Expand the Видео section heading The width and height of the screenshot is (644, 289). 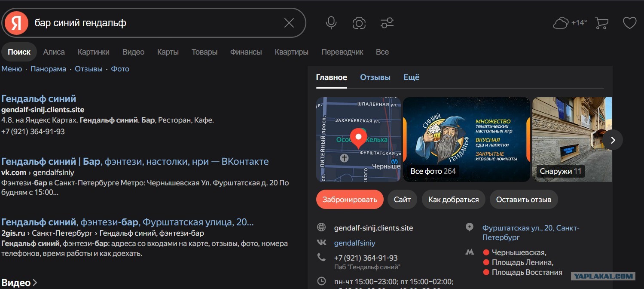pos(19,283)
